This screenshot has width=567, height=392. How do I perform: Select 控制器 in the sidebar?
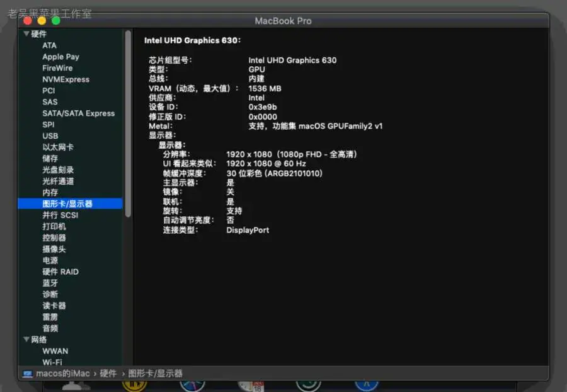pyautogui.click(x=54, y=238)
